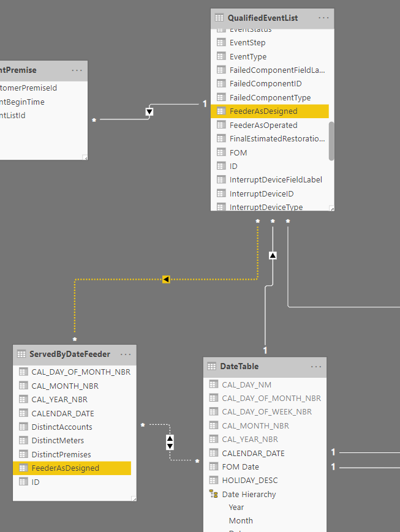Select FinalEstimatedRestoratio... field

click(x=277, y=139)
